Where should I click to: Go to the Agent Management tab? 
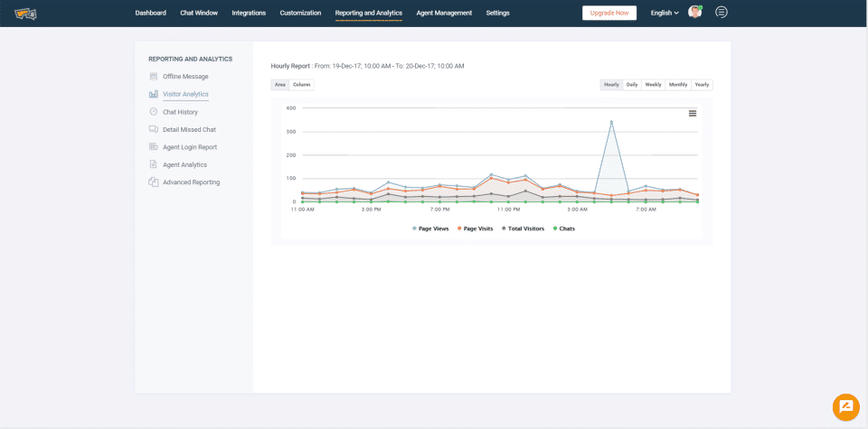tap(444, 13)
